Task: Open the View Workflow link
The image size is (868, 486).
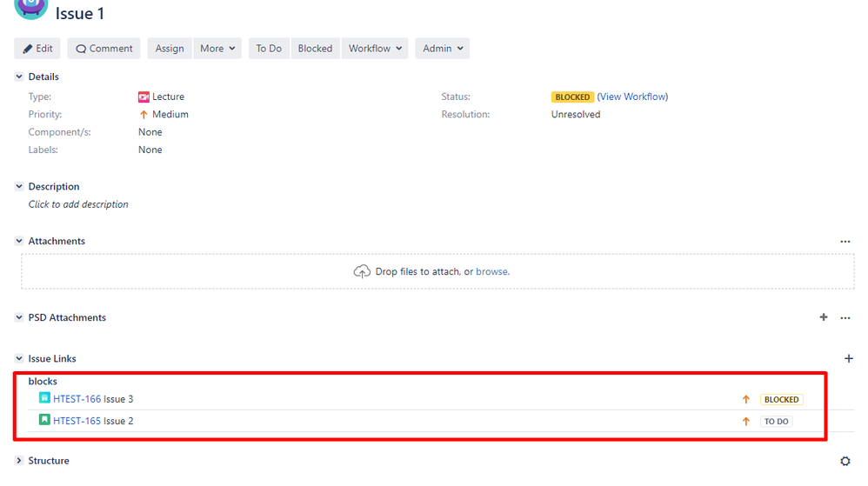Action: coord(632,97)
